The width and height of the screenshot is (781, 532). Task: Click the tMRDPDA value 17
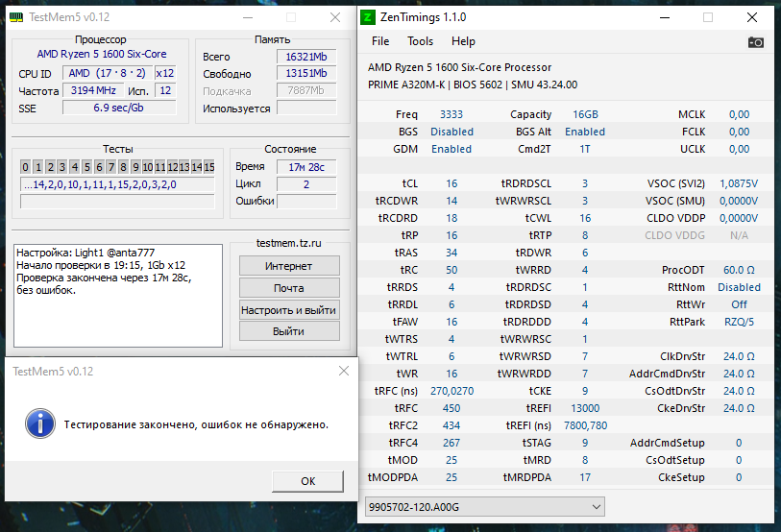[585, 477]
